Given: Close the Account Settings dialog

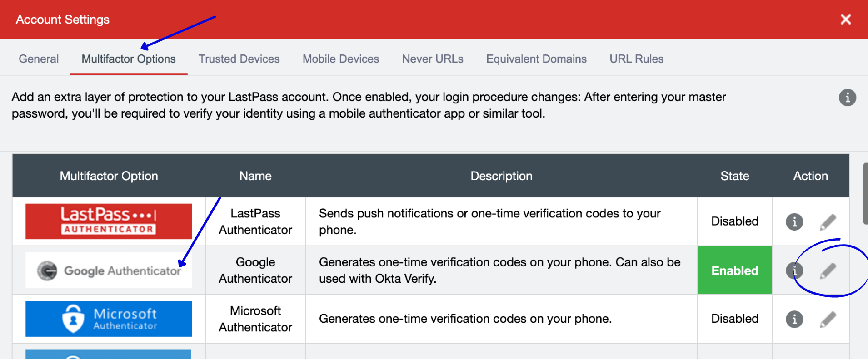Looking at the screenshot, I should [x=846, y=19].
